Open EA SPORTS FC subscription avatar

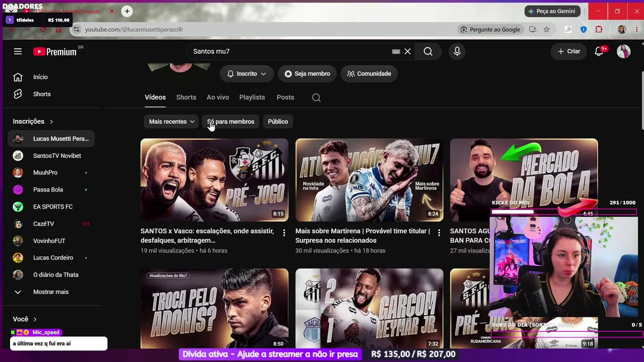18,207
